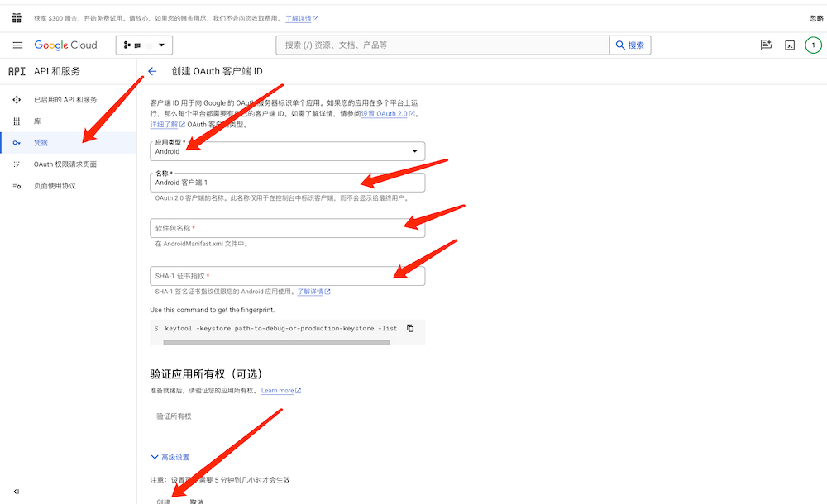The height and width of the screenshot is (504, 827).
Task: Copy the keytool command with copy icon
Action: coord(410,328)
